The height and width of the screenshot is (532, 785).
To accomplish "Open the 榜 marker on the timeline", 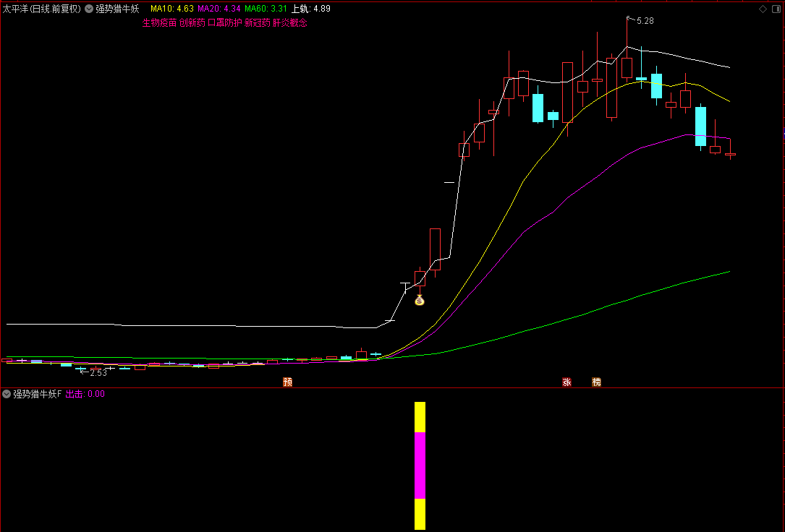I will tap(596, 382).
